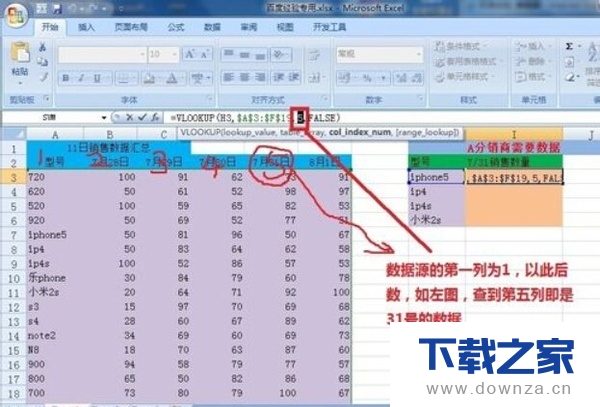
Task: Toggle bottom vertical alignment
Action: [260, 55]
